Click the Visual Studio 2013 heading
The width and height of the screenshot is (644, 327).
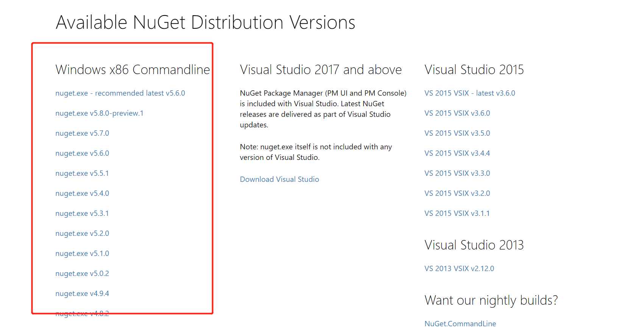point(474,245)
